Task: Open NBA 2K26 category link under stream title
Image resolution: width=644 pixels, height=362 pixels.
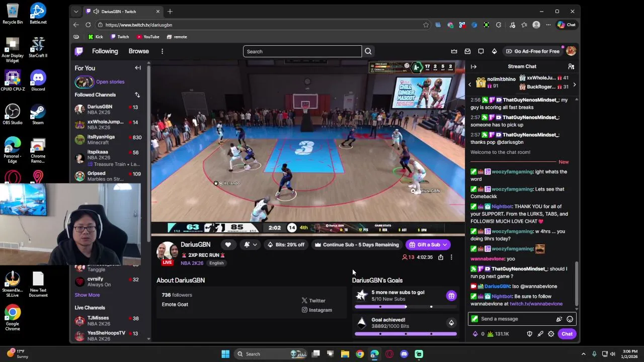Action: tap(192, 263)
